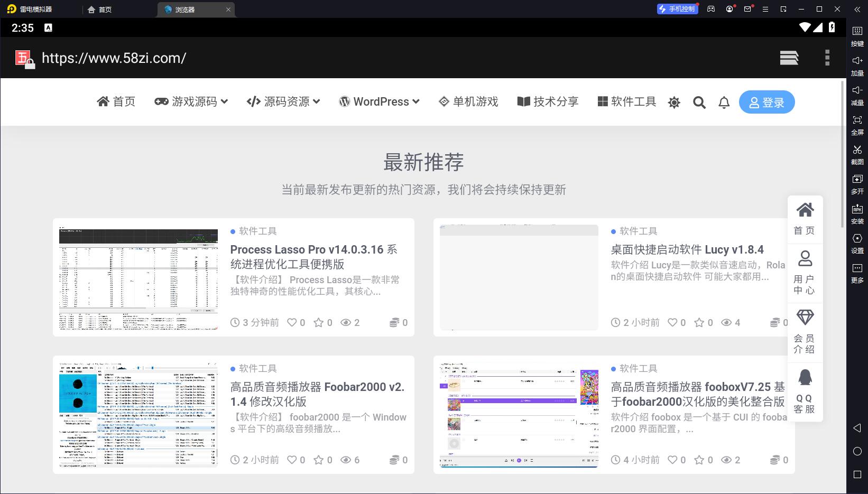Open 桌面快捷启动软件 Lucy v1.8.4 article

687,249
